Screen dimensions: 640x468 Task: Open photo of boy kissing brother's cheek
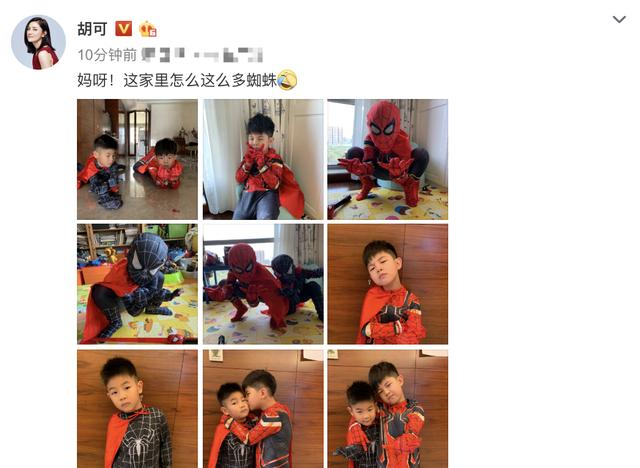263,409
